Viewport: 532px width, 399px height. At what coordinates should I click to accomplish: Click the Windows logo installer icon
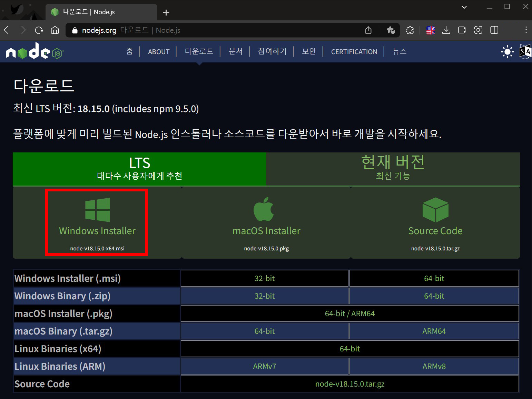click(97, 210)
